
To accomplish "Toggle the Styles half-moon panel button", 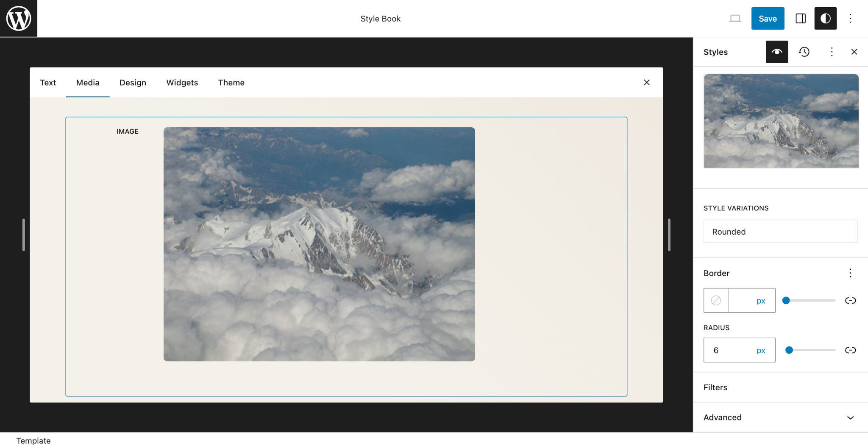I will pyautogui.click(x=825, y=18).
